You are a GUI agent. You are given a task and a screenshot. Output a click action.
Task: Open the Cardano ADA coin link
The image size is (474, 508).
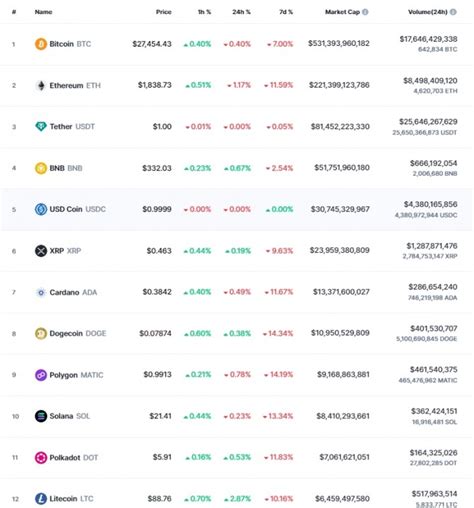pyautogui.click(x=73, y=292)
